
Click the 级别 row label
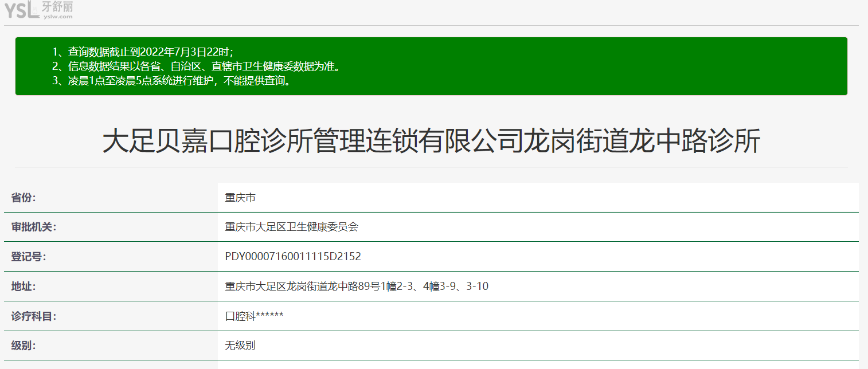24,346
